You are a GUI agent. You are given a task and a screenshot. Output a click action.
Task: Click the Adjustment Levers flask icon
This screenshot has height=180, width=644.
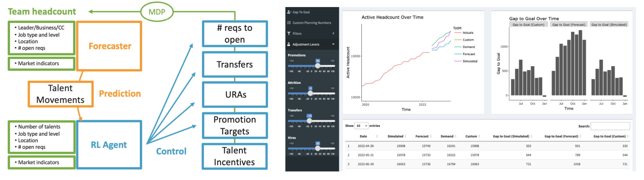pos(289,44)
